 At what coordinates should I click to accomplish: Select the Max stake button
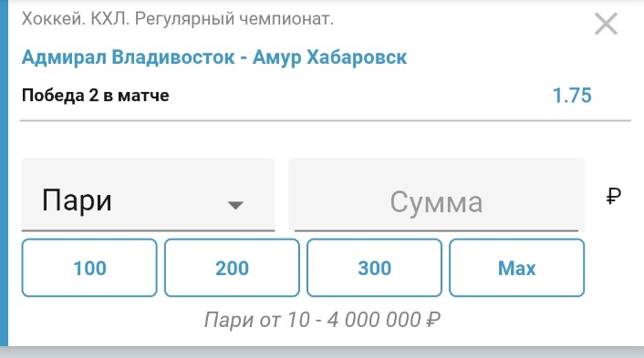point(516,268)
